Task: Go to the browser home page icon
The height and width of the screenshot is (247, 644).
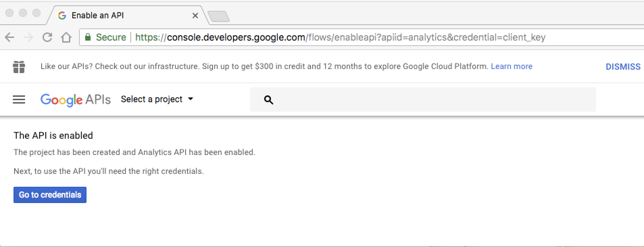Action: click(x=66, y=37)
